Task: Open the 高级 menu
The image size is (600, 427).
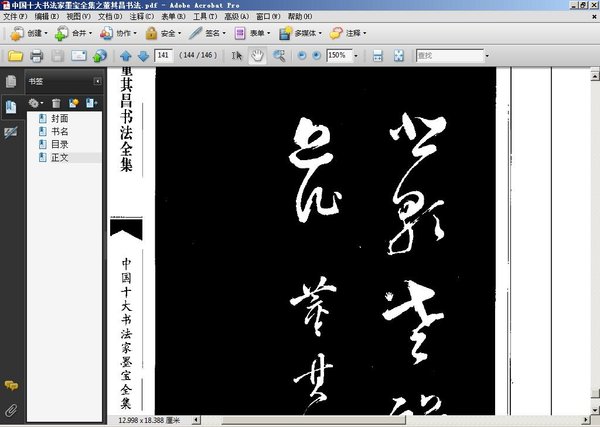Action: pyautogui.click(x=236, y=16)
